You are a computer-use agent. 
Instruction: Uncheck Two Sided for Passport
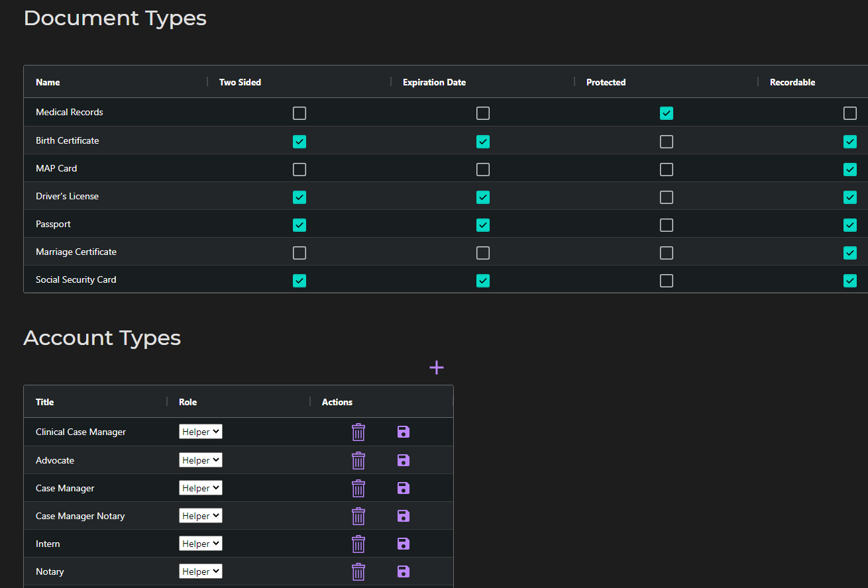299,224
